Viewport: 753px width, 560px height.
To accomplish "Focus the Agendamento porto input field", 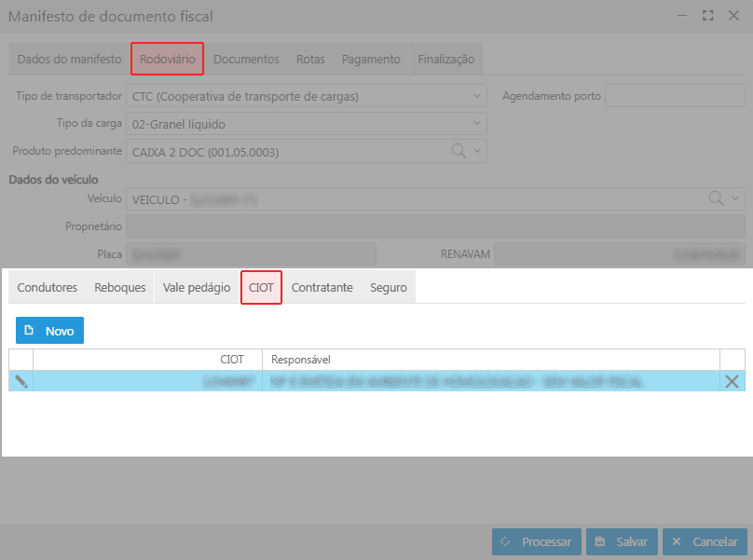I will point(675,96).
